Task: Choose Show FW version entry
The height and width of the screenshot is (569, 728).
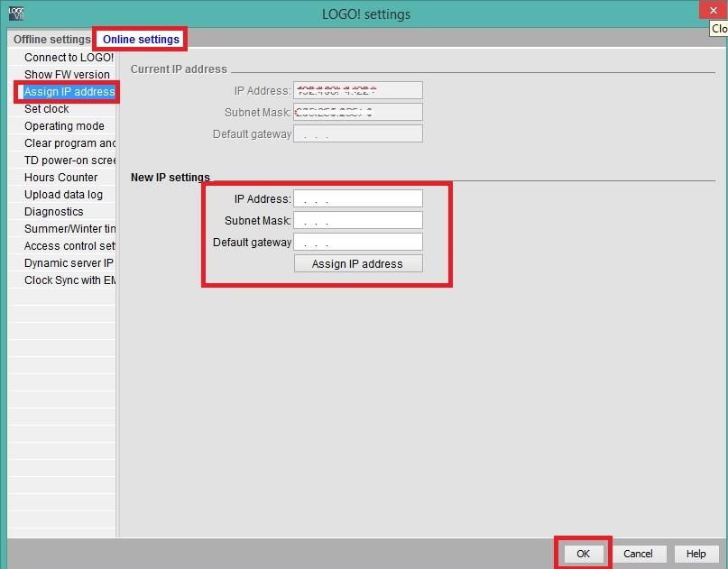Action: pyautogui.click(x=67, y=75)
